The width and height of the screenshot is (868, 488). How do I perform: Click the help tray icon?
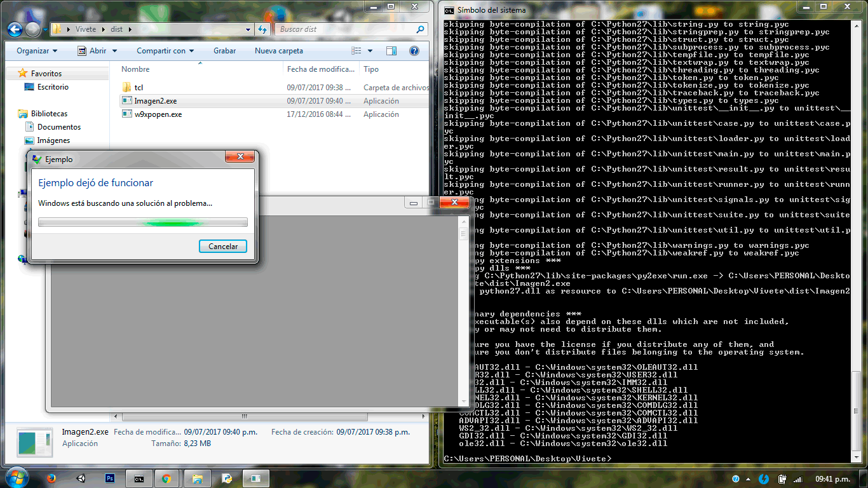pyautogui.click(x=736, y=478)
